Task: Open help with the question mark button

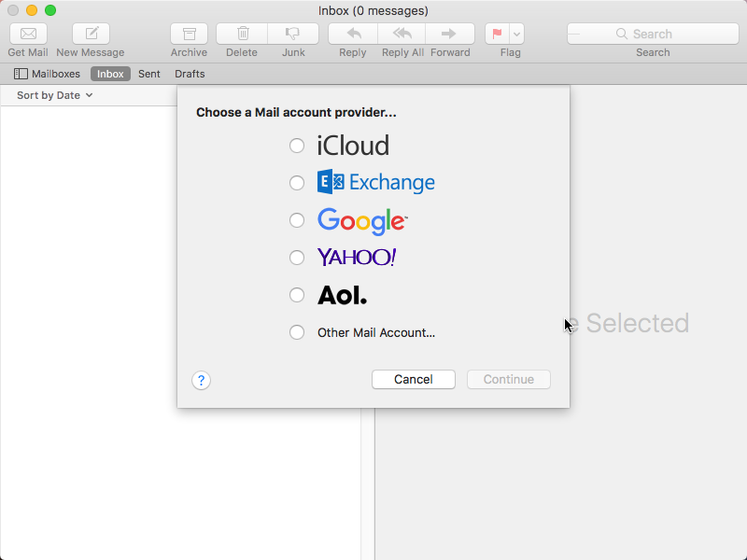Action: click(x=201, y=380)
